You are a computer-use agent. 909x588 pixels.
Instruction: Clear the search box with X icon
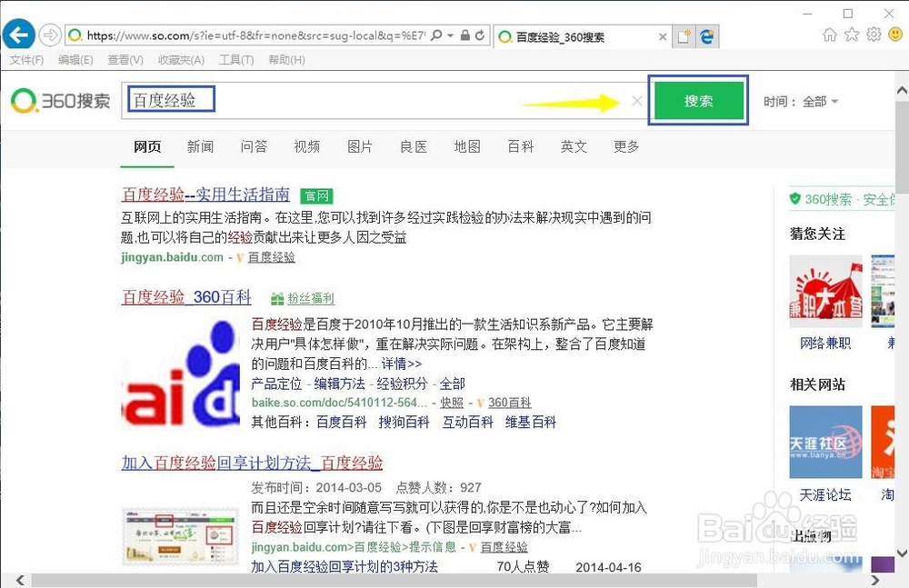(x=637, y=101)
